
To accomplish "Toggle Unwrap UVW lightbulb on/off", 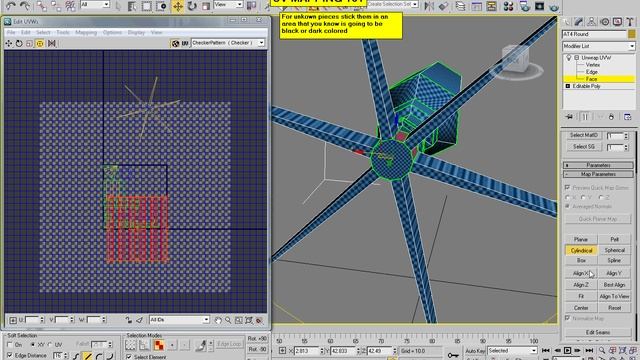I will 568,58.
